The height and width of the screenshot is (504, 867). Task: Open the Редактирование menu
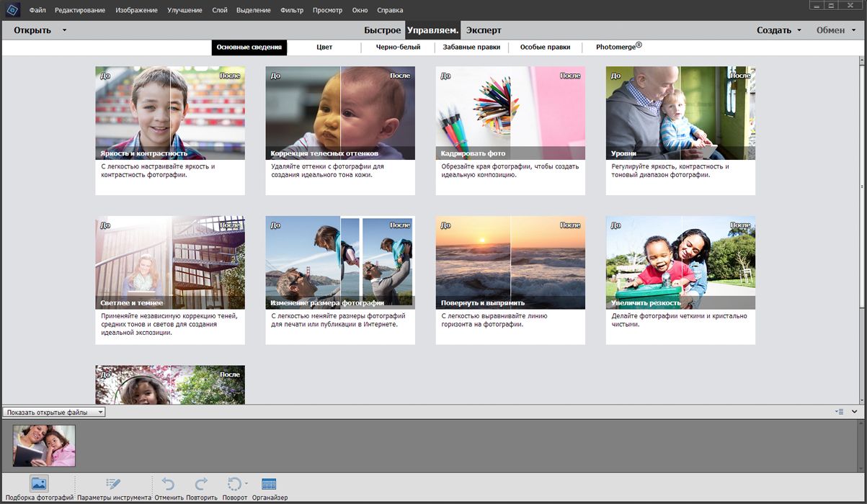(79, 10)
